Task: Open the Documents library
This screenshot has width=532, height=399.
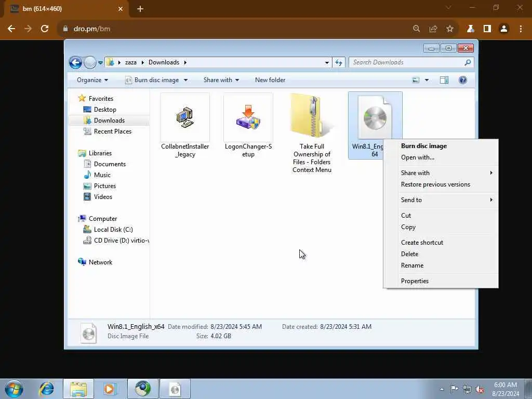Action: pyautogui.click(x=110, y=164)
